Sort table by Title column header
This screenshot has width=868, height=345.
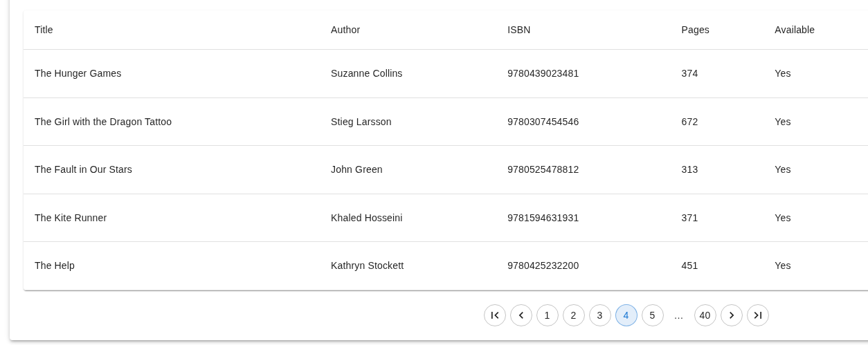[x=44, y=30]
